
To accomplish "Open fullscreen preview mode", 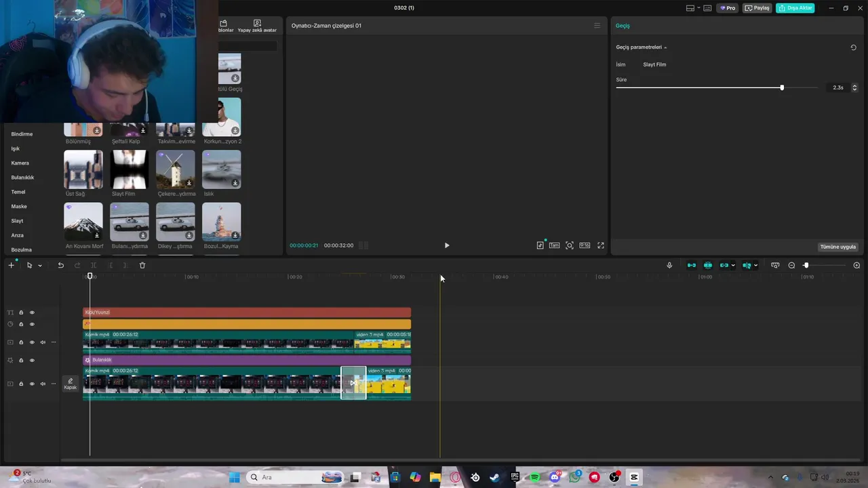I will [600, 245].
